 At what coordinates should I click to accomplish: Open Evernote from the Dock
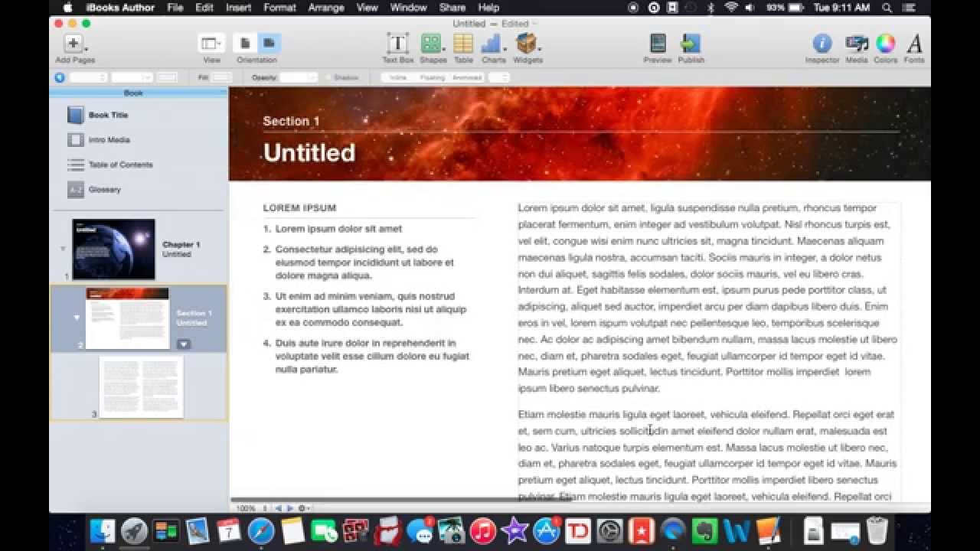point(705,531)
